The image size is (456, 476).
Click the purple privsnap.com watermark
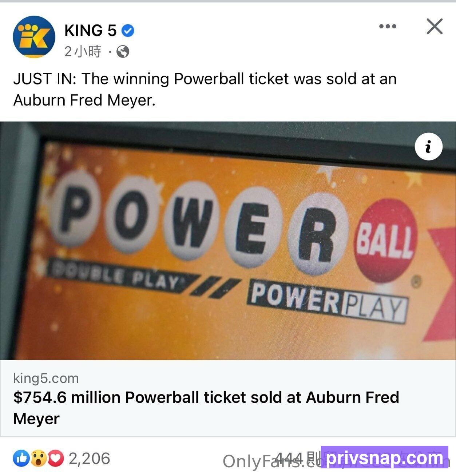(x=385, y=457)
